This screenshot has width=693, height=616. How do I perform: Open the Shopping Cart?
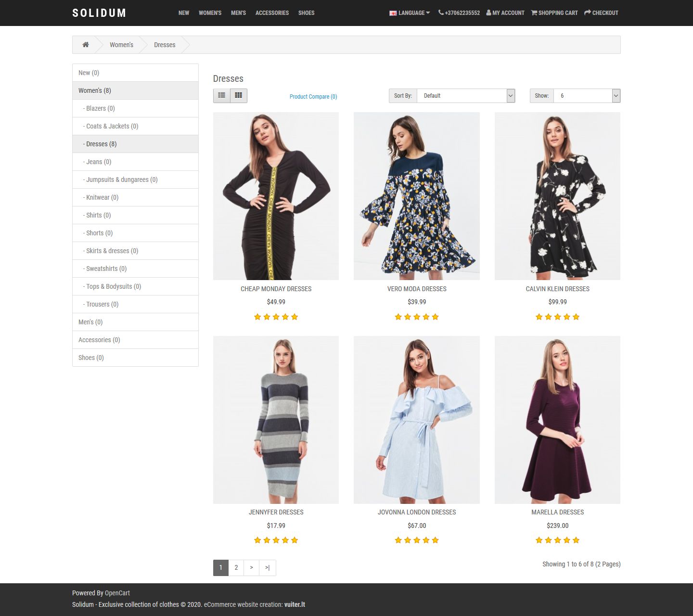tap(554, 13)
